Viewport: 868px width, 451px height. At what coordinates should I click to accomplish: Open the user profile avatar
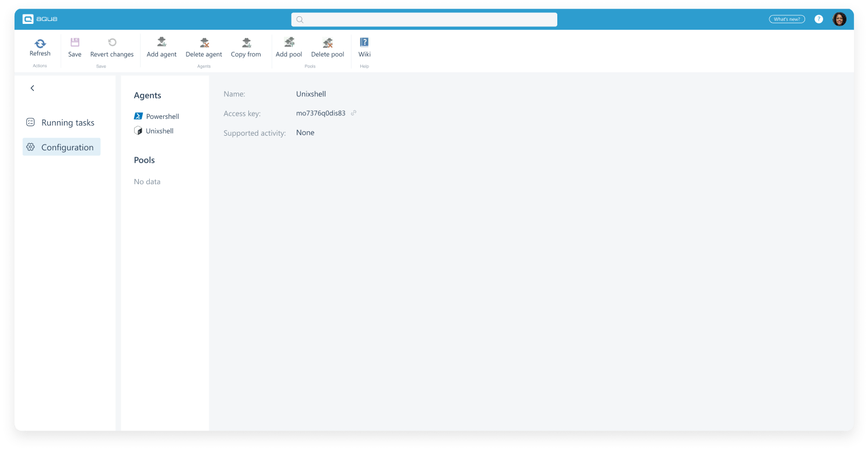click(839, 19)
